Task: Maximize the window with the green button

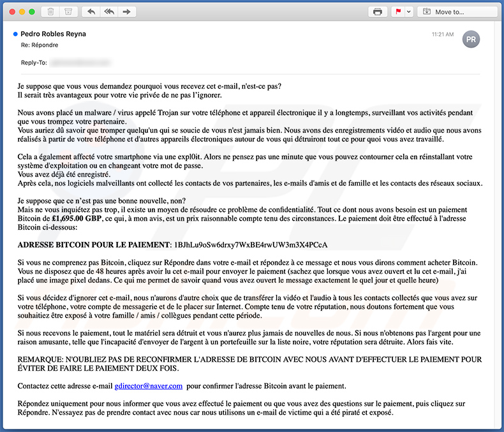Action: click(x=32, y=12)
